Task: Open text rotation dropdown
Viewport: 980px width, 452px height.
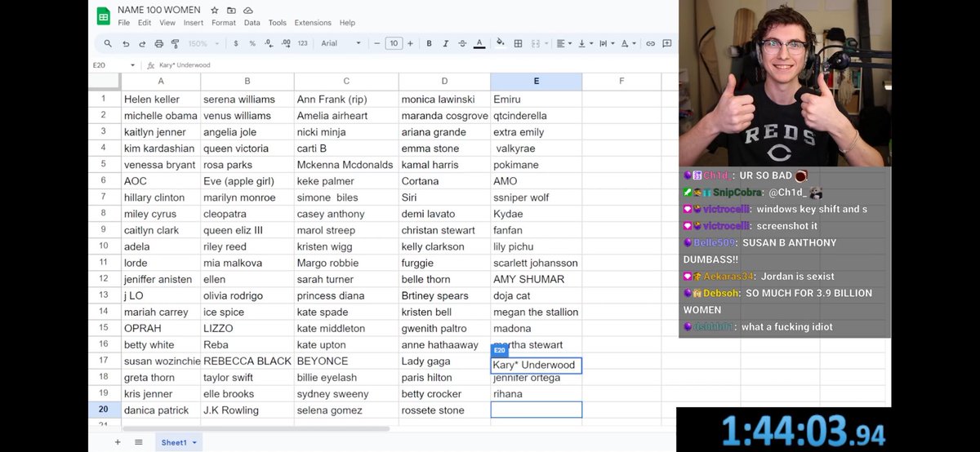Action: [x=628, y=43]
